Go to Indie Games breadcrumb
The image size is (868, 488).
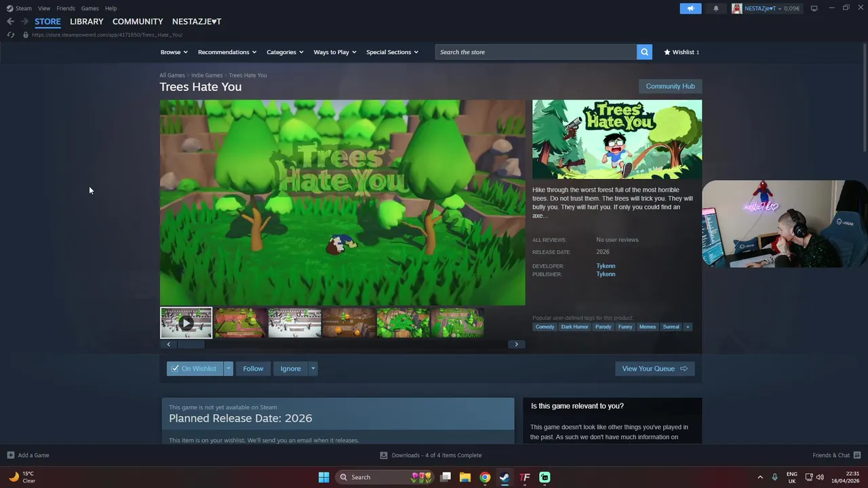(x=207, y=75)
